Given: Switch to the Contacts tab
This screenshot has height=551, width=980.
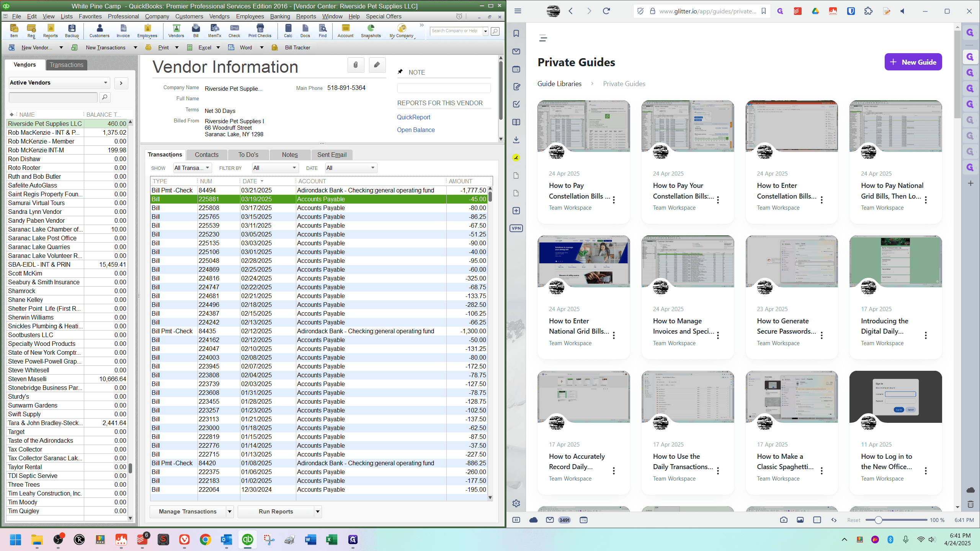Looking at the screenshot, I should 207,155.
